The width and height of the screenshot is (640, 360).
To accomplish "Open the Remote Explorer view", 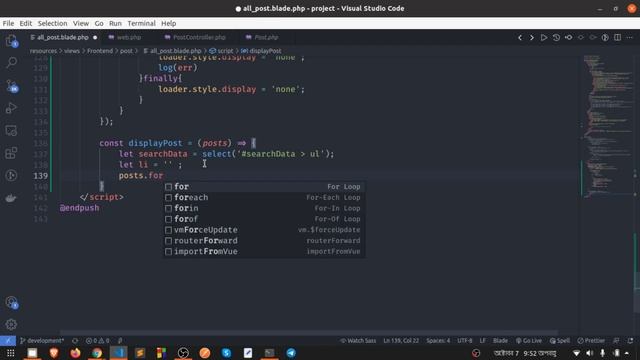I will click(x=11, y=131).
